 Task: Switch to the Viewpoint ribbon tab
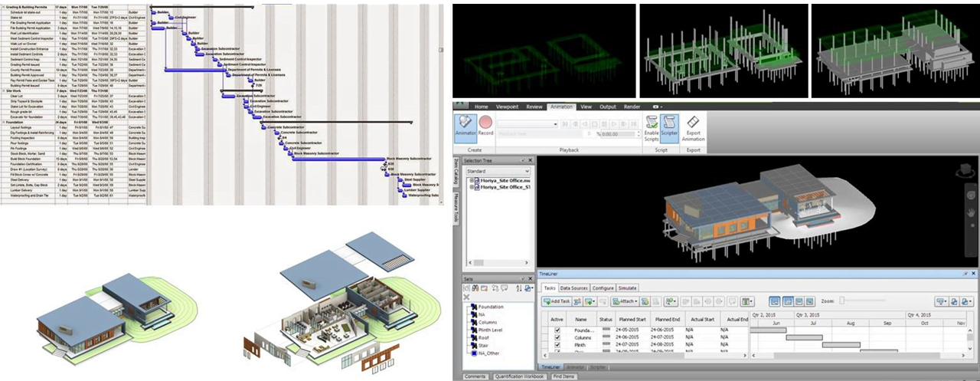[507, 107]
